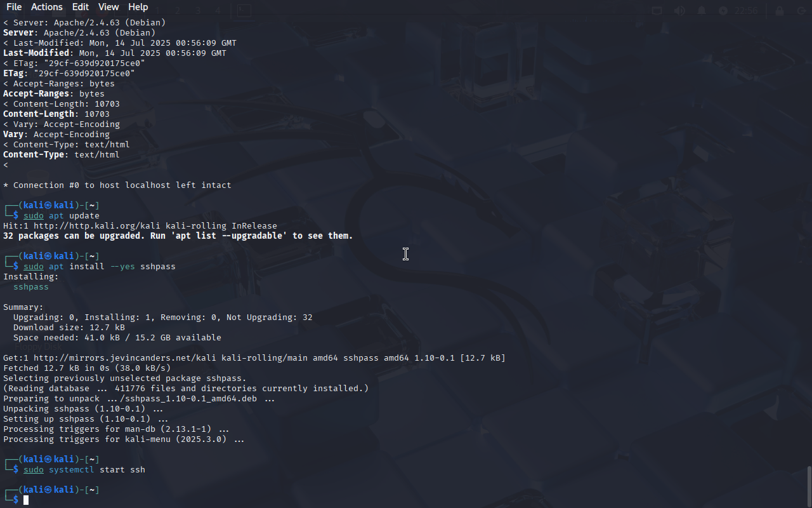Image resolution: width=812 pixels, height=508 pixels.
Task: Click the power manager icon beside the clock
Action: [723, 11]
